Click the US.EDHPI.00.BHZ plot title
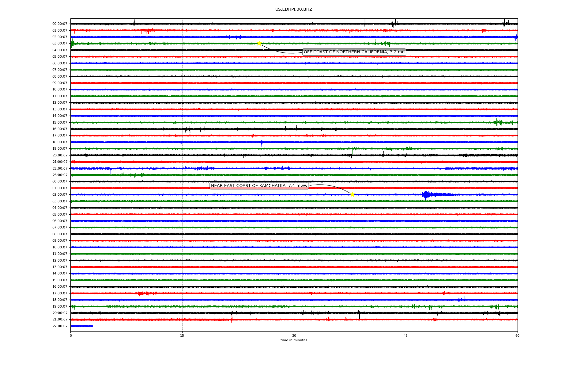Viewport: 588px width, 368px height. pos(293,10)
